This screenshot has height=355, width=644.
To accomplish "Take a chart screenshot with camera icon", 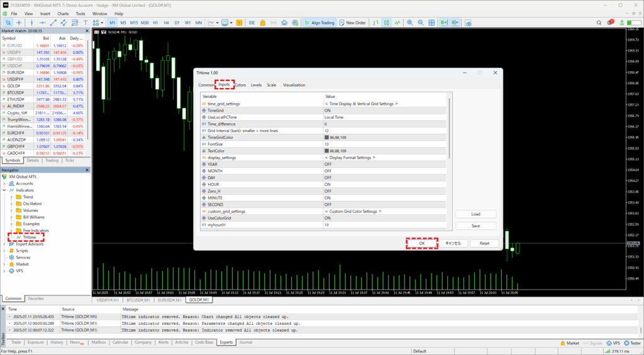I will 468,23.
